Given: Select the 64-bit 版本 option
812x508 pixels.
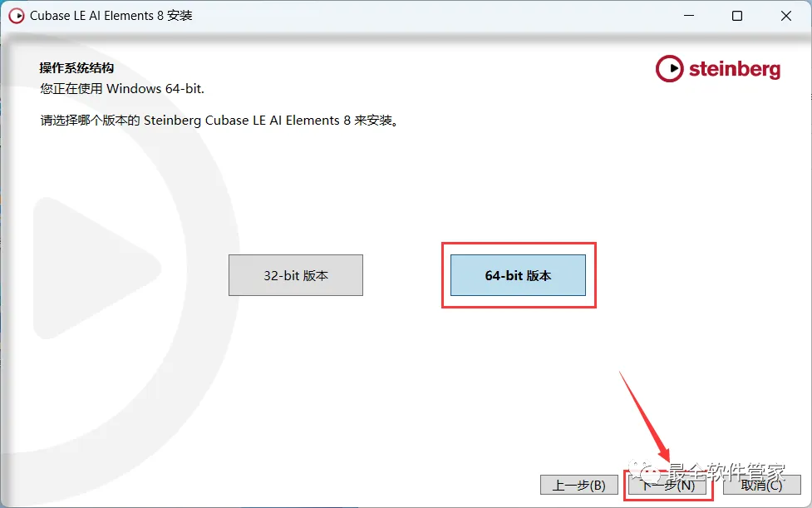Looking at the screenshot, I should pos(518,275).
